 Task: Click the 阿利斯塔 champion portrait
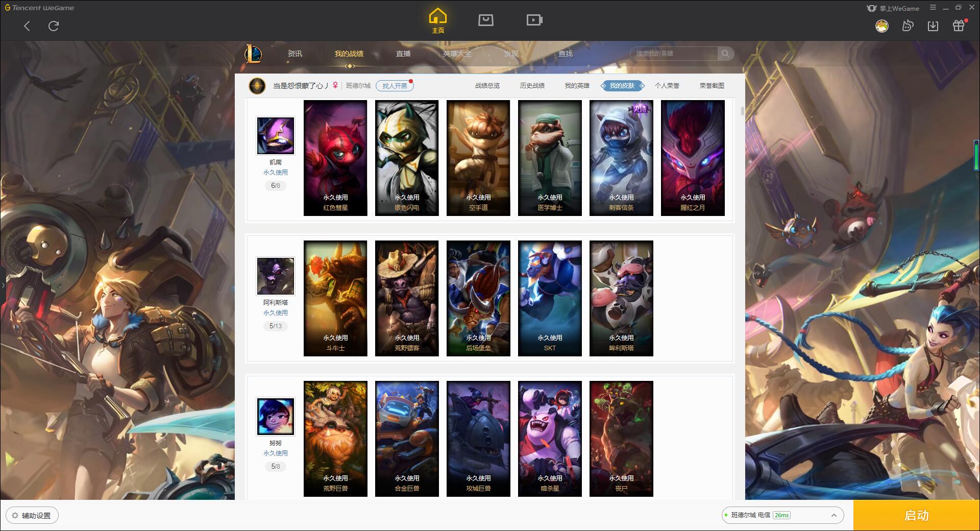tap(276, 276)
